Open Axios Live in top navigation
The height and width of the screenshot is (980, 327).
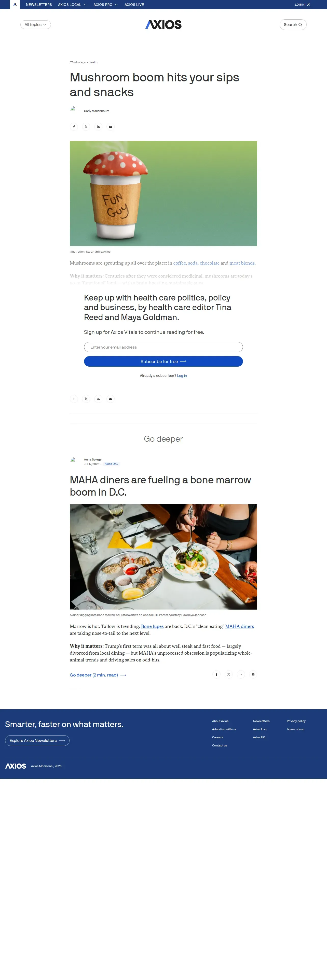coord(134,5)
